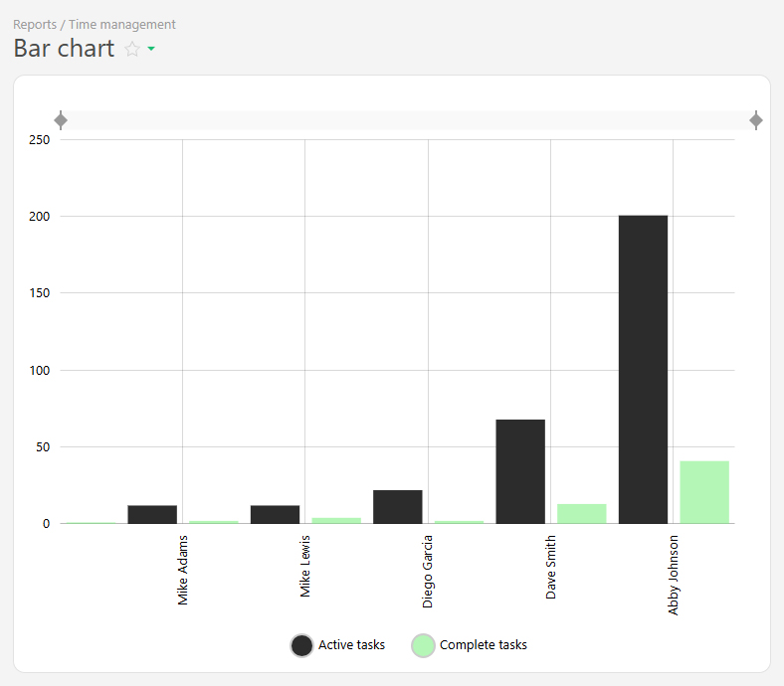The image size is (784, 686).
Task: Click the Abby Johnson axis label
Action: tap(673, 575)
